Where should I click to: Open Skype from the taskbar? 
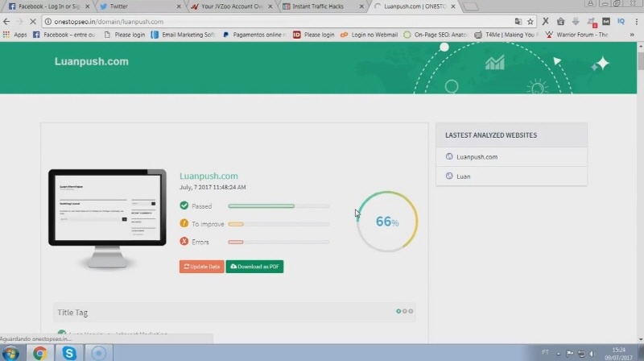coord(69,353)
